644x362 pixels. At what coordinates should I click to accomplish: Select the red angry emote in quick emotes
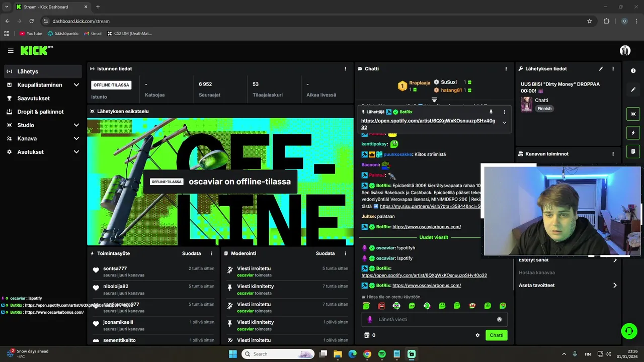click(381, 306)
